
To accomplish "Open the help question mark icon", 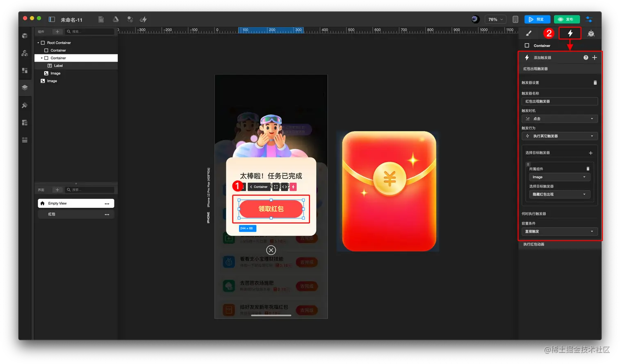I will (x=586, y=57).
